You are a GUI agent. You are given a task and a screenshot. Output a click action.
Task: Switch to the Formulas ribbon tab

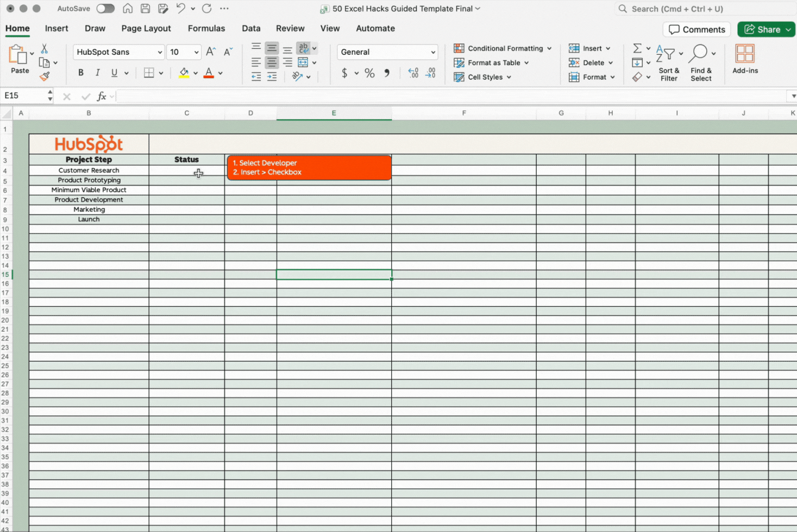(206, 28)
